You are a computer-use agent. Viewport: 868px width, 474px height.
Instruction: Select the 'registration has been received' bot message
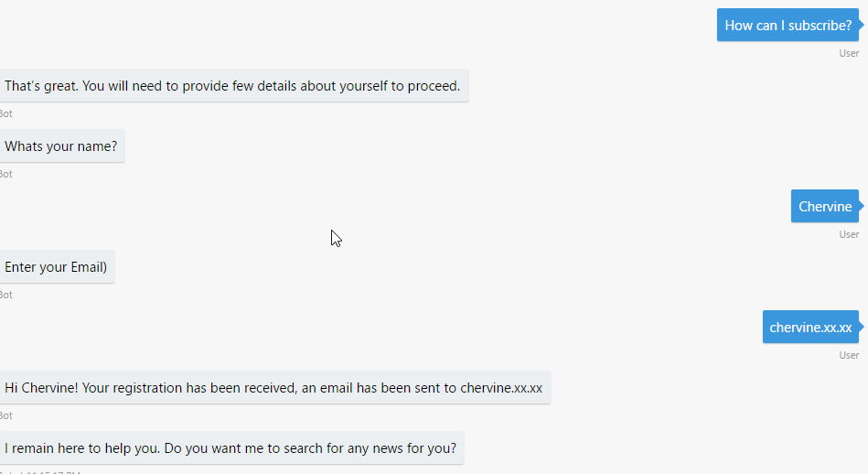click(273, 388)
